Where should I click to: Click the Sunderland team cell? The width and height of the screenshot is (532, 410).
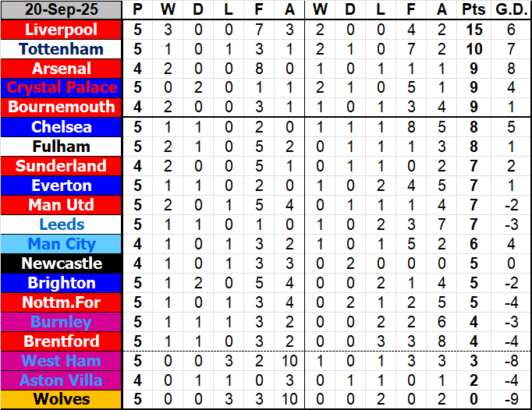point(62,166)
